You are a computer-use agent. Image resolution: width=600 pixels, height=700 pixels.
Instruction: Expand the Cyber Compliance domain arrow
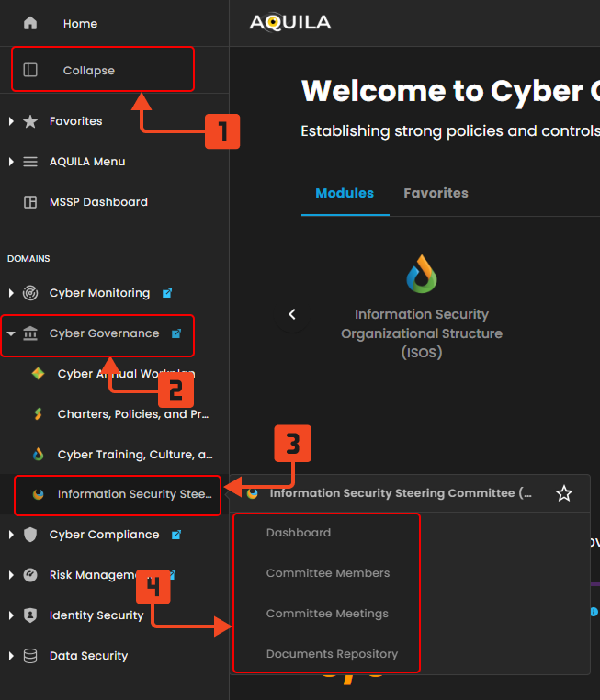(x=11, y=535)
